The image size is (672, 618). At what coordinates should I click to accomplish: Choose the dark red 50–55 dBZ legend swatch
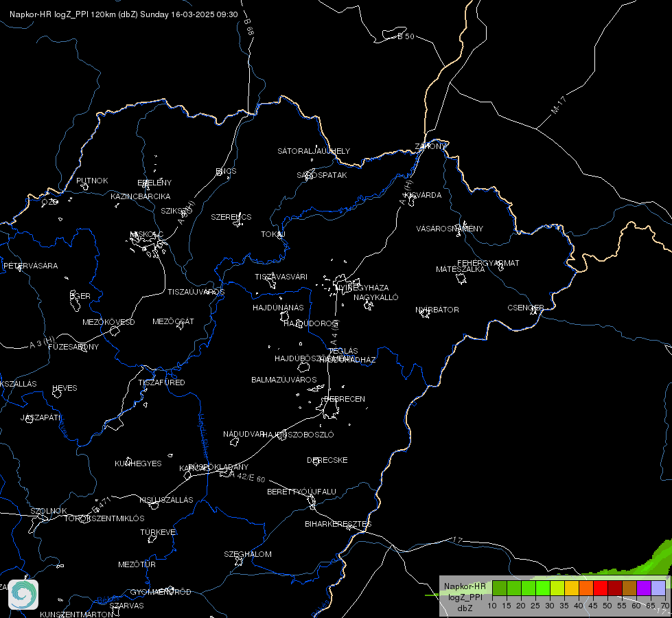615,588
